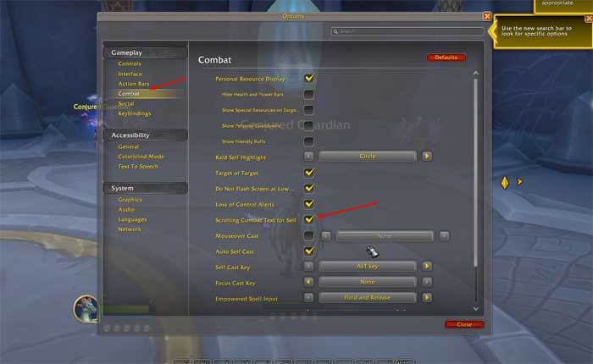Image resolution: width=593 pixels, height=364 pixels.
Task: Disable Scrolling Combat Text for Self
Action: 309,219
